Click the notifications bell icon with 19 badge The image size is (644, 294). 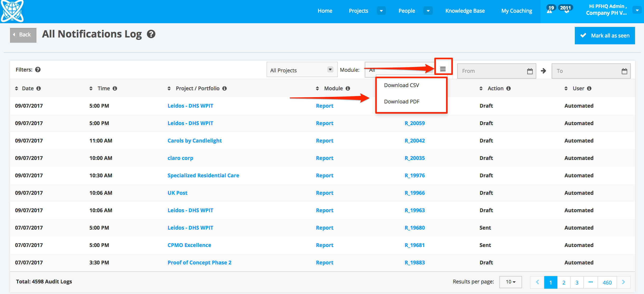click(550, 11)
